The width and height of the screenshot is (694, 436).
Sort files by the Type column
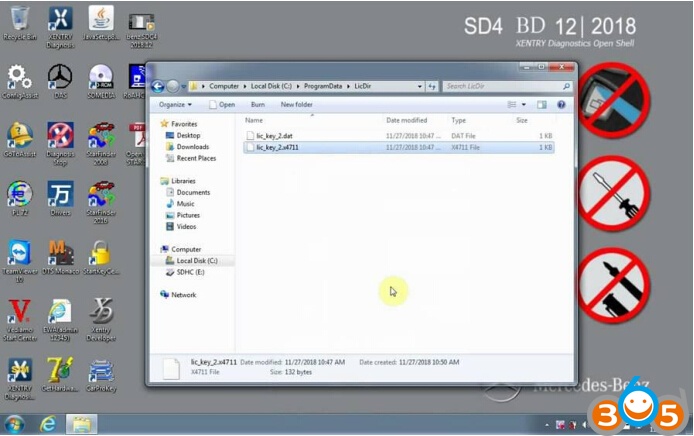[480, 120]
